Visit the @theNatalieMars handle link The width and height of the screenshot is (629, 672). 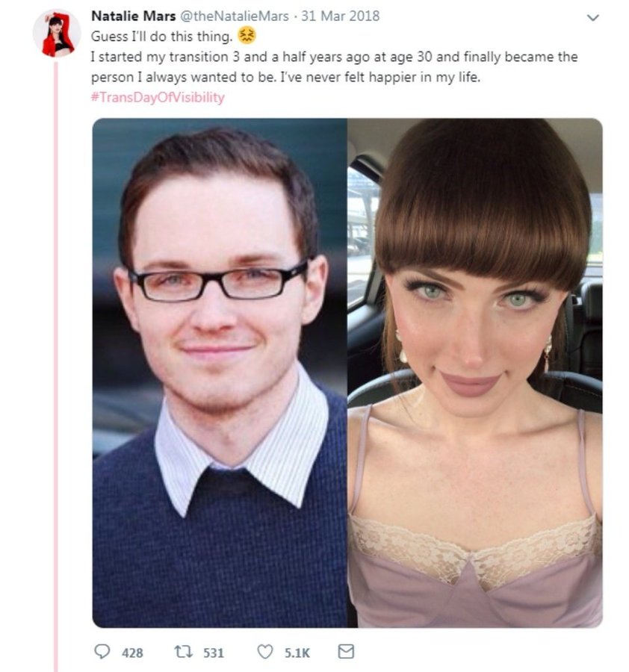pyautogui.click(x=234, y=16)
